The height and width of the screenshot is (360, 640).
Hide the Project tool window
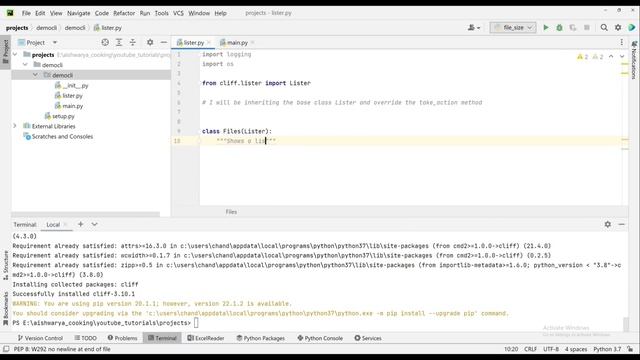[x=164, y=42]
